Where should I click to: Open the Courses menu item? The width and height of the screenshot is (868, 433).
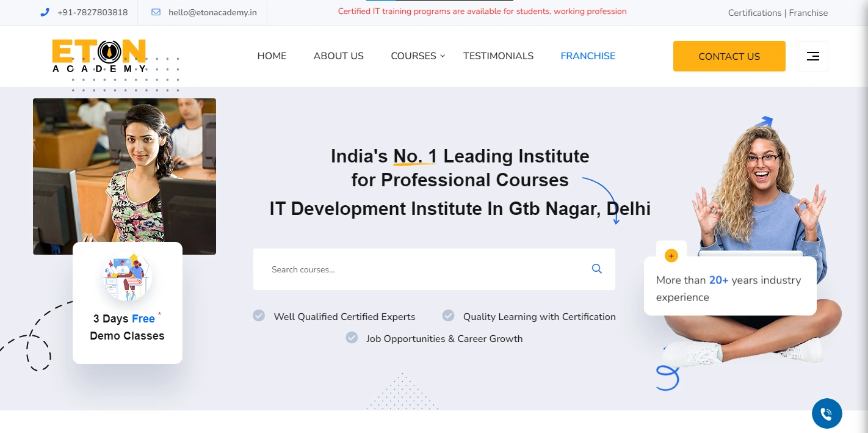click(x=413, y=56)
